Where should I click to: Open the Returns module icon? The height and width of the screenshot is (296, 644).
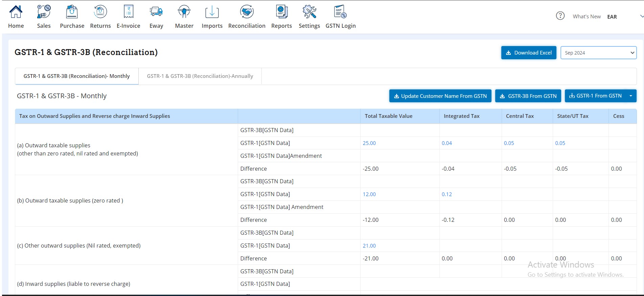pyautogui.click(x=100, y=12)
